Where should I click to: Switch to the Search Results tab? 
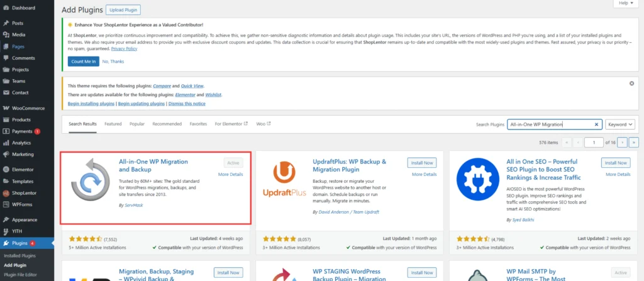click(82, 124)
